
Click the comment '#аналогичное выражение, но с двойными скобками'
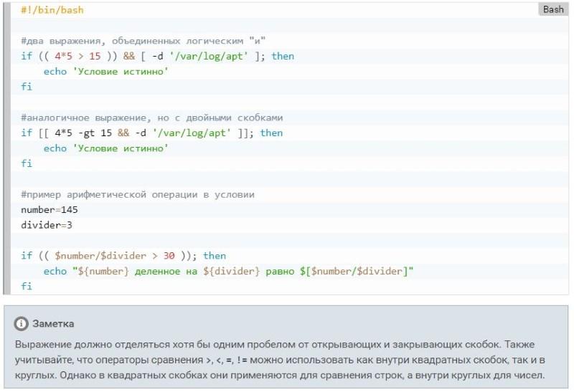pos(152,118)
